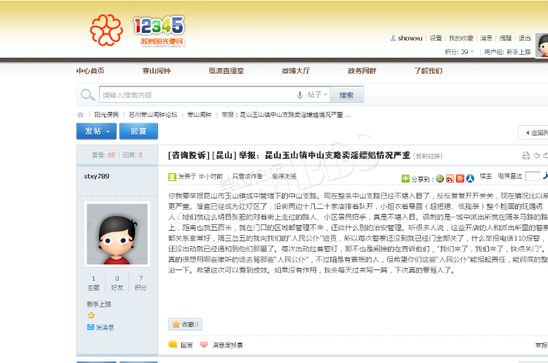Expand the 帖子 search type dropdown
Screen dimensions: 548x363
click(317, 95)
